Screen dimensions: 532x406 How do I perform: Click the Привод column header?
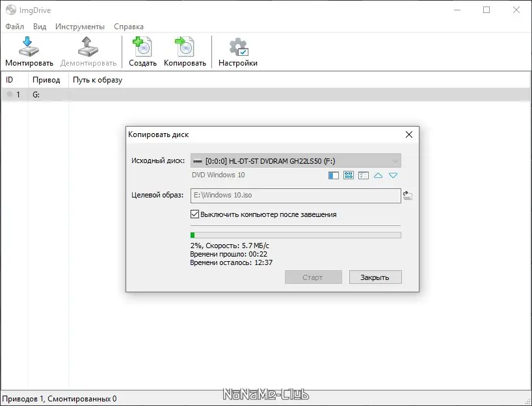(48, 80)
